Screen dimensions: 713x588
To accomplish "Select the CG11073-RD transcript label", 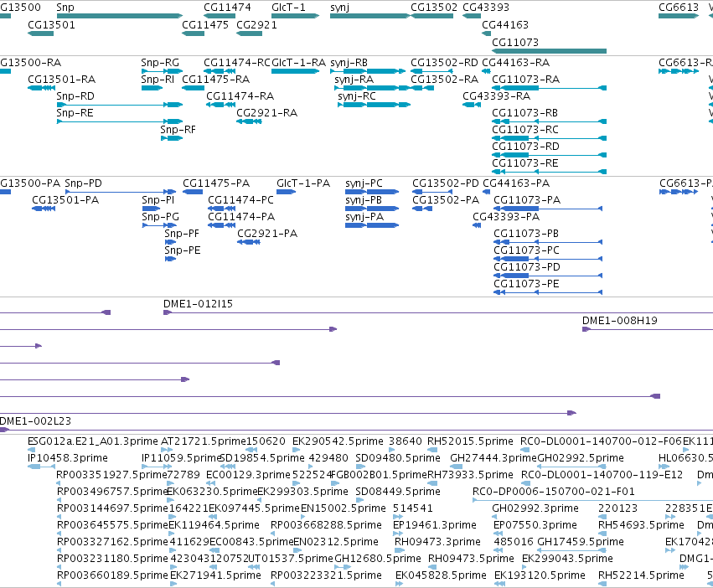I will (x=525, y=147).
